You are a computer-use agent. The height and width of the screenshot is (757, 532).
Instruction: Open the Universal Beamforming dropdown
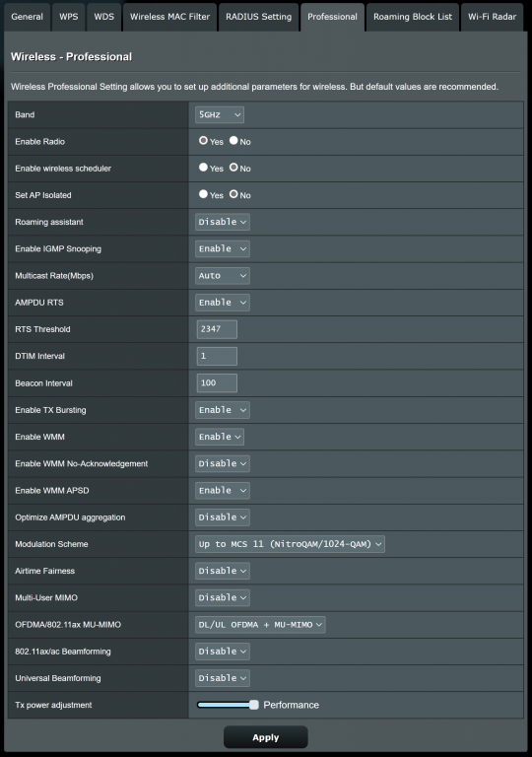click(x=223, y=678)
